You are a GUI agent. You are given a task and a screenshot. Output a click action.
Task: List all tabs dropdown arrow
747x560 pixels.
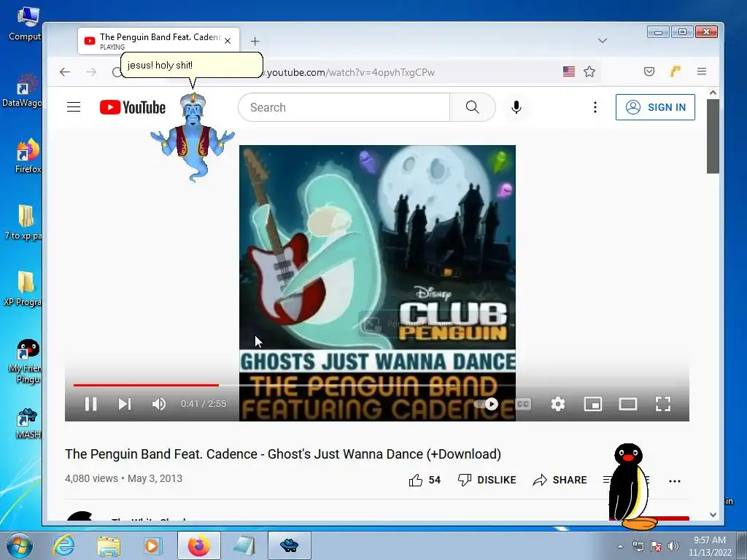[x=602, y=41]
